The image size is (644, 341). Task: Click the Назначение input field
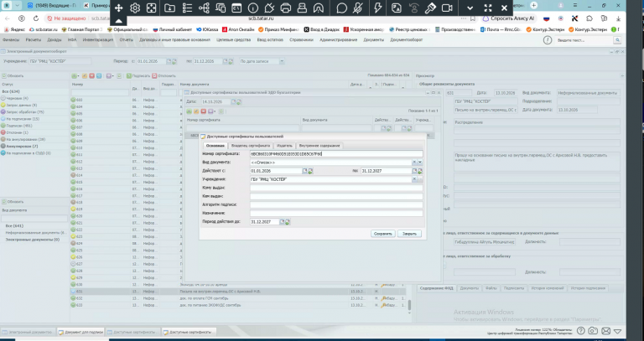pyautogui.click(x=336, y=214)
